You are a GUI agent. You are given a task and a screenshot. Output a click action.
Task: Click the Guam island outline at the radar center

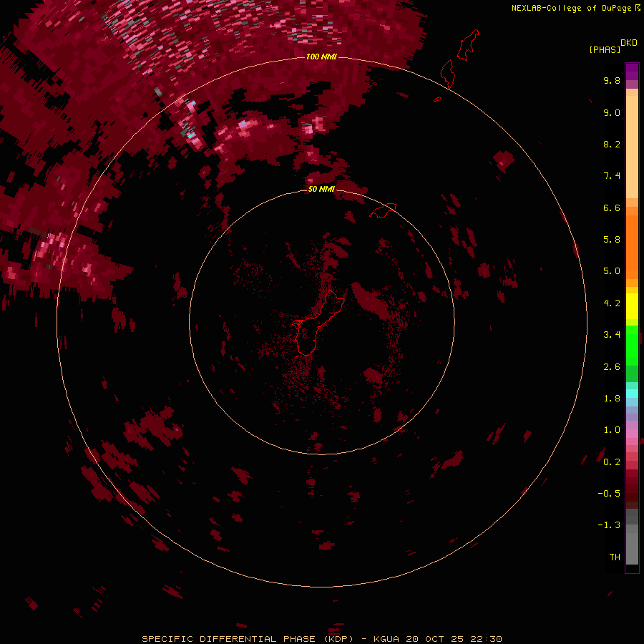pyautogui.click(x=318, y=322)
